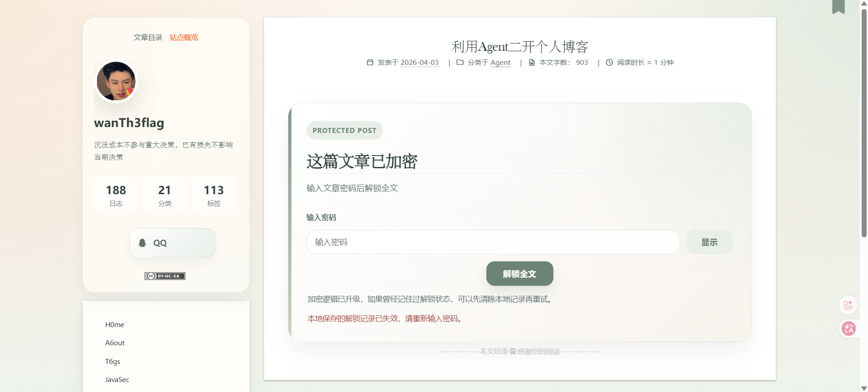Open the Agent category link
The image size is (868, 392).
click(x=500, y=63)
